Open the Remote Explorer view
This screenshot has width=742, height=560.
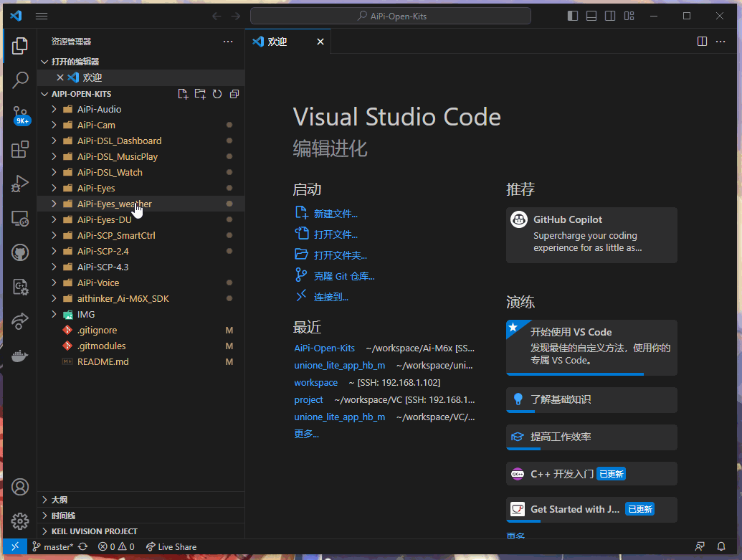pyautogui.click(x=20, y=218)
